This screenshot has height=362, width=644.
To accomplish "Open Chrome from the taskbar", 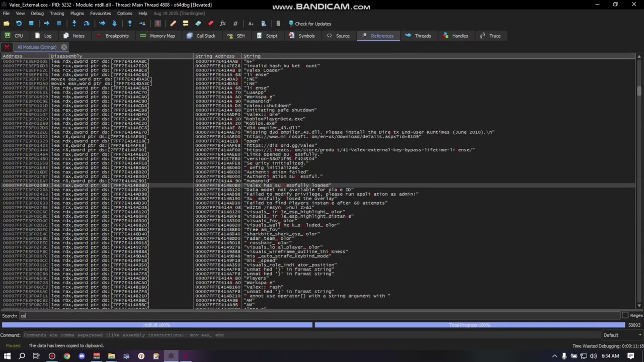I will 66,356.
